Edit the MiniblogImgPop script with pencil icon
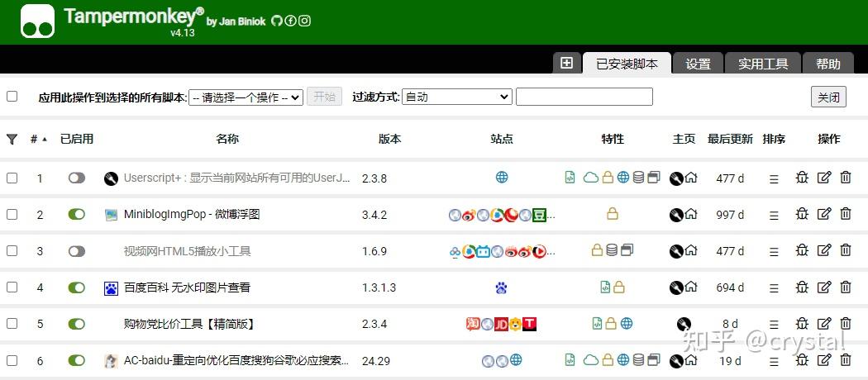868x380 pixels. pyautogui.click(x=824, y=213)
